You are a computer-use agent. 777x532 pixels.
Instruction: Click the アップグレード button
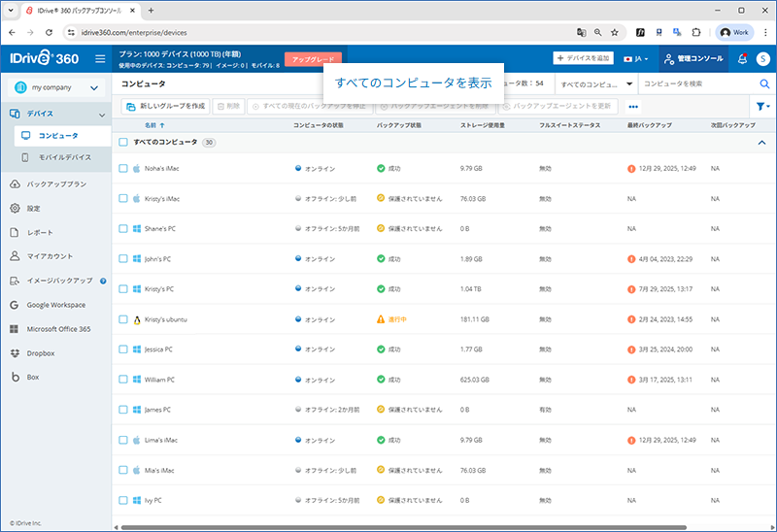tap(313, 59)
